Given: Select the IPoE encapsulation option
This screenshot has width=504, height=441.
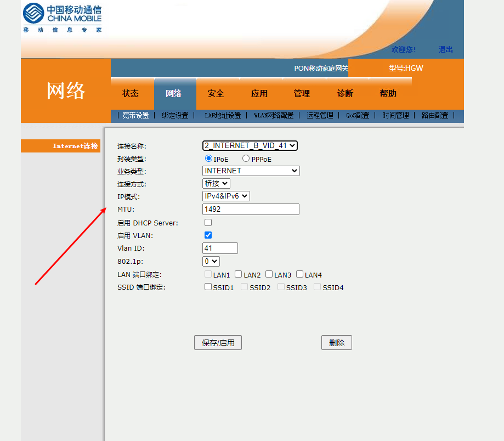Looking at the screenshot, I should [208, 159].
